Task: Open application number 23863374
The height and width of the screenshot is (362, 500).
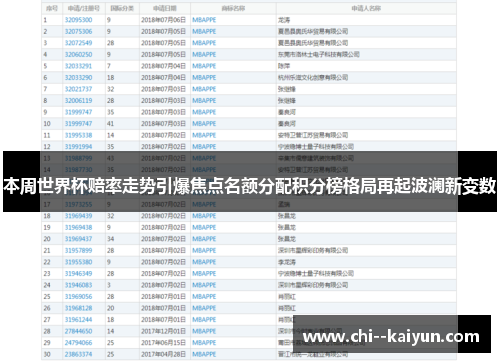Action: point(78,354)
